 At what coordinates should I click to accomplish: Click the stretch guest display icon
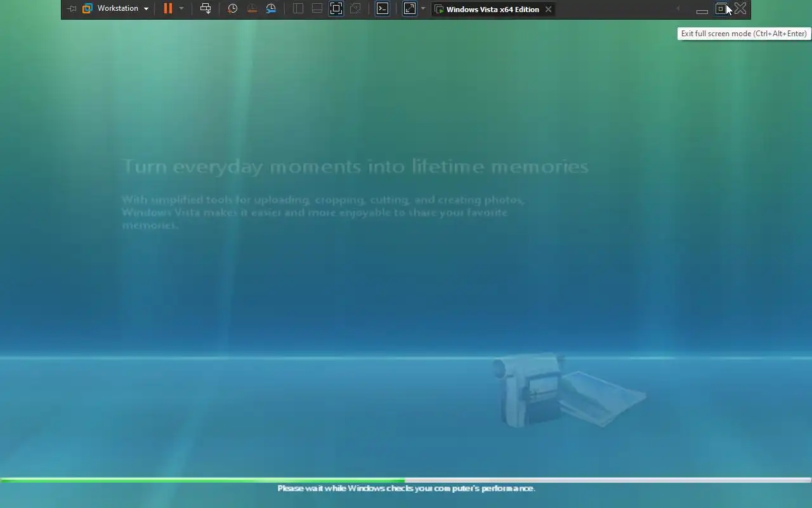[x=410, y=9]
